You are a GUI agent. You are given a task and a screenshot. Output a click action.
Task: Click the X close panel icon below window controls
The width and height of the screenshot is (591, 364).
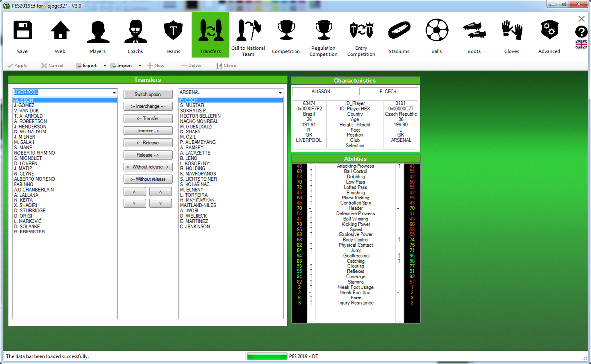[x=582, y=19]
